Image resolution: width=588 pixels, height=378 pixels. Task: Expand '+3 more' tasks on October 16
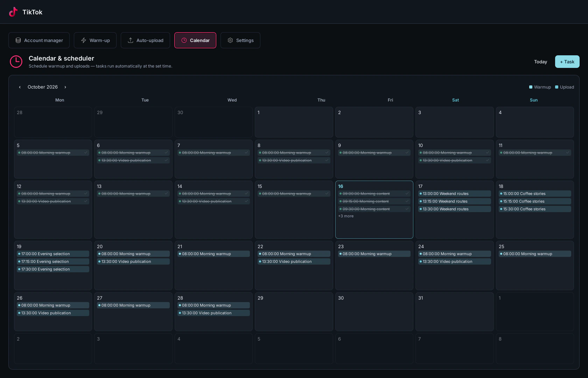(x=346, y=216)
